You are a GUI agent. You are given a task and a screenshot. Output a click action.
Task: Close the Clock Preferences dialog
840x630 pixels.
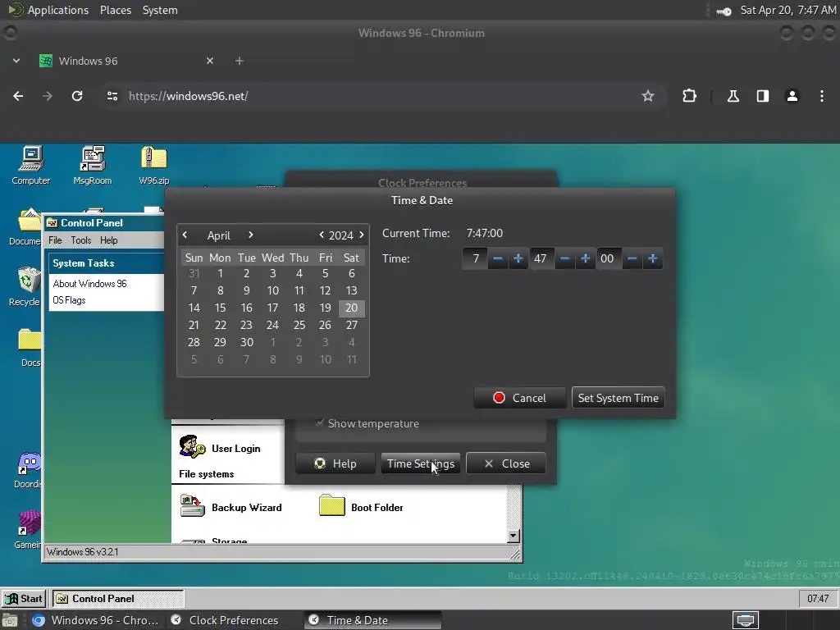point(506,463)
